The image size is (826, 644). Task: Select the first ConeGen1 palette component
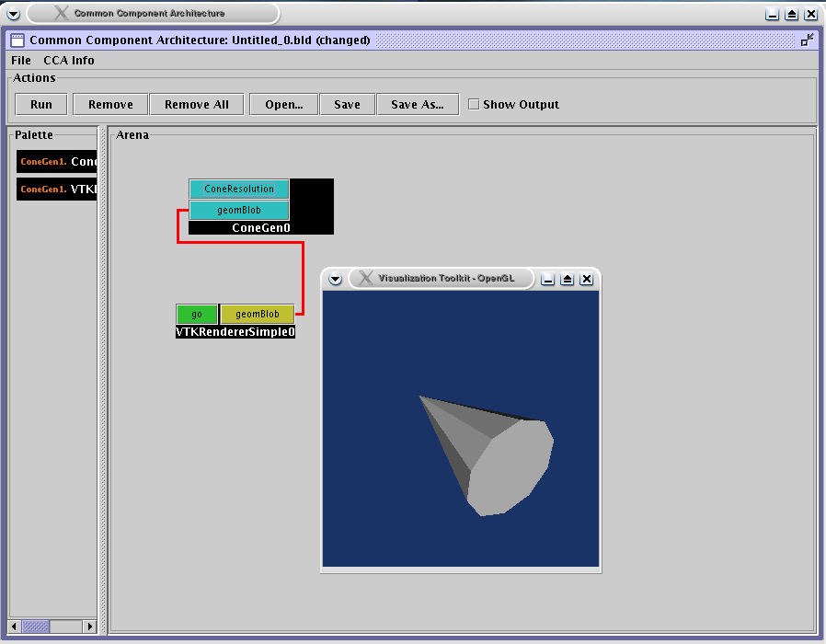click(57, 162)
